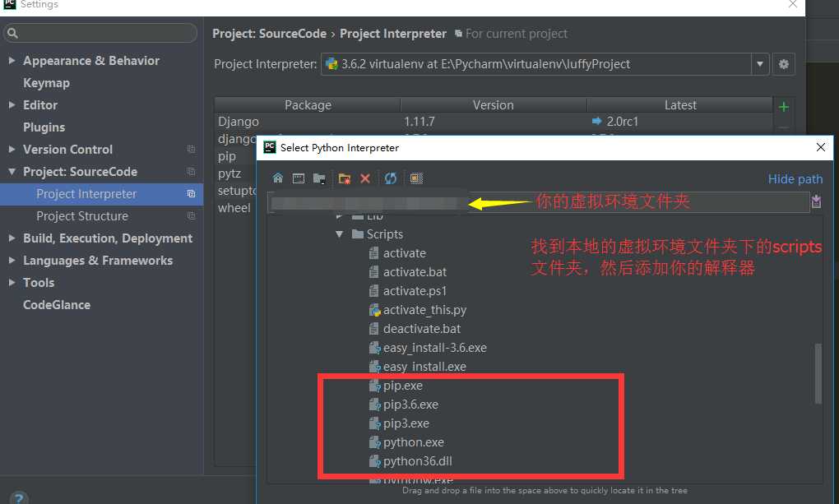
Task: Open Version Control settings label
Action: coord(67,150)
